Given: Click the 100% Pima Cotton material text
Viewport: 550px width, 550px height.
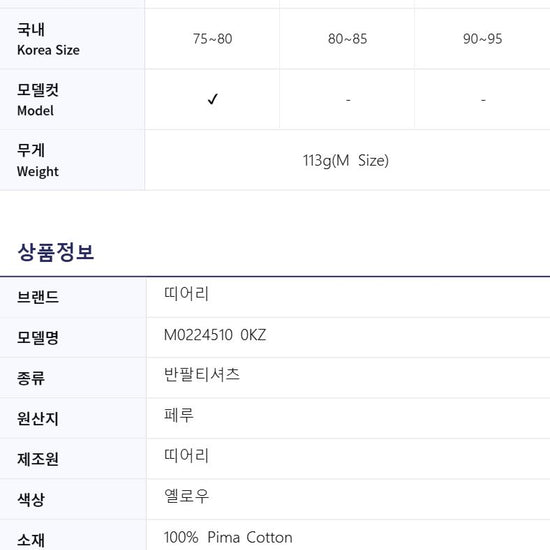Looking at the screenshot, I should pyautogui.click(x=228, y=537).
